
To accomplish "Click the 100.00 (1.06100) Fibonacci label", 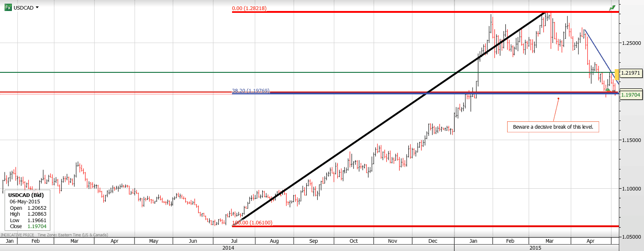I will pyautogui.click(x=252, y=223).
